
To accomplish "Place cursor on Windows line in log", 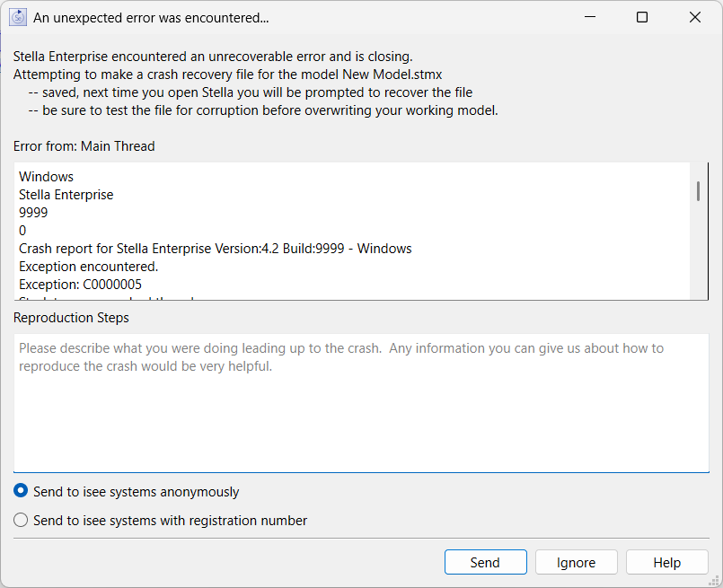I will click(46, 177).
